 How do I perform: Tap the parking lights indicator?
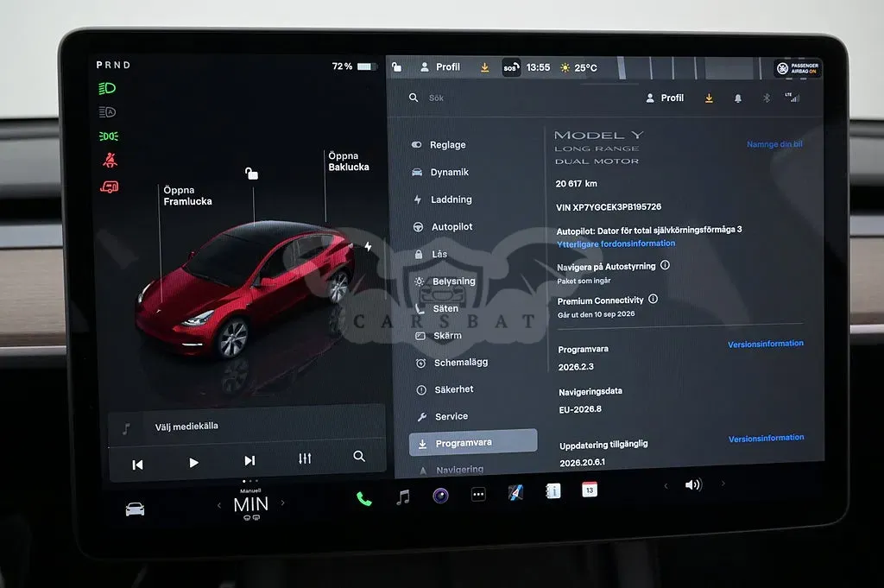pos(108,136)
